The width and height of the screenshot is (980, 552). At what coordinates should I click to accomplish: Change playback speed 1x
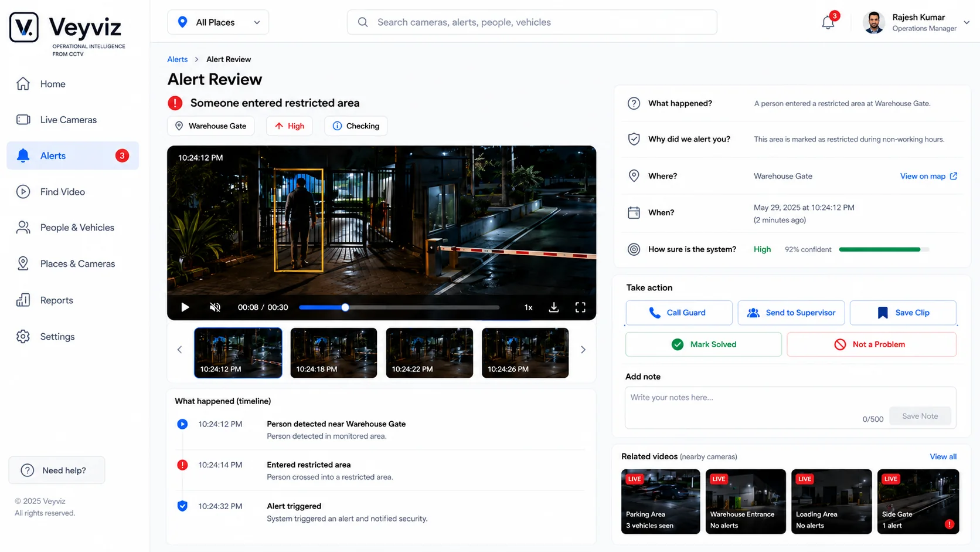pos(528,307)
